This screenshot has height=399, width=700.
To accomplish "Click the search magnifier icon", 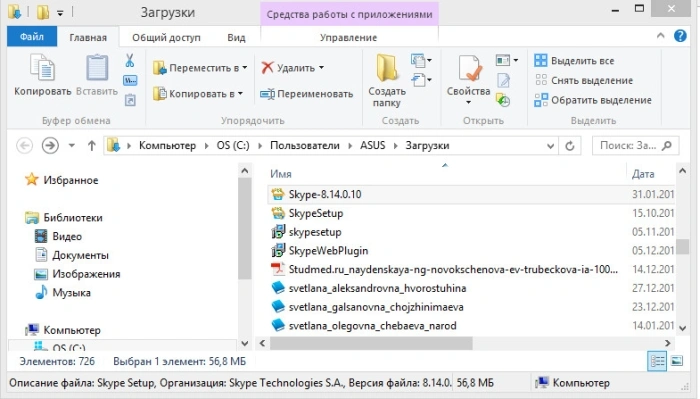I will (x=667, y=145).
